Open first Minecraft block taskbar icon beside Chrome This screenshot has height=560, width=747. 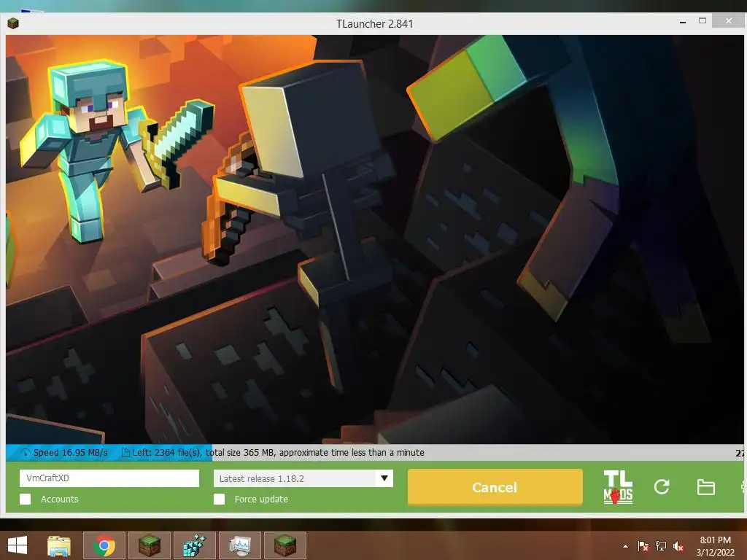tap(150, 545)
